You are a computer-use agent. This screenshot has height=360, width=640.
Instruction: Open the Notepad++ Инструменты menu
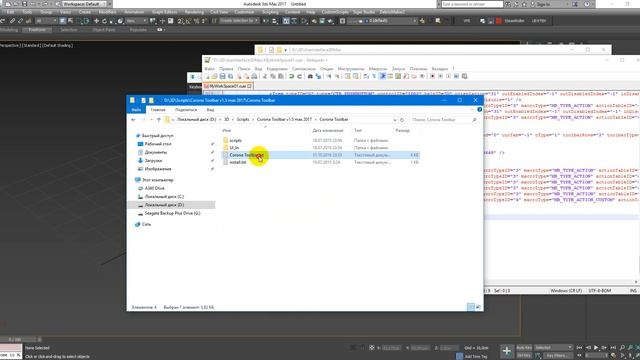351,69
